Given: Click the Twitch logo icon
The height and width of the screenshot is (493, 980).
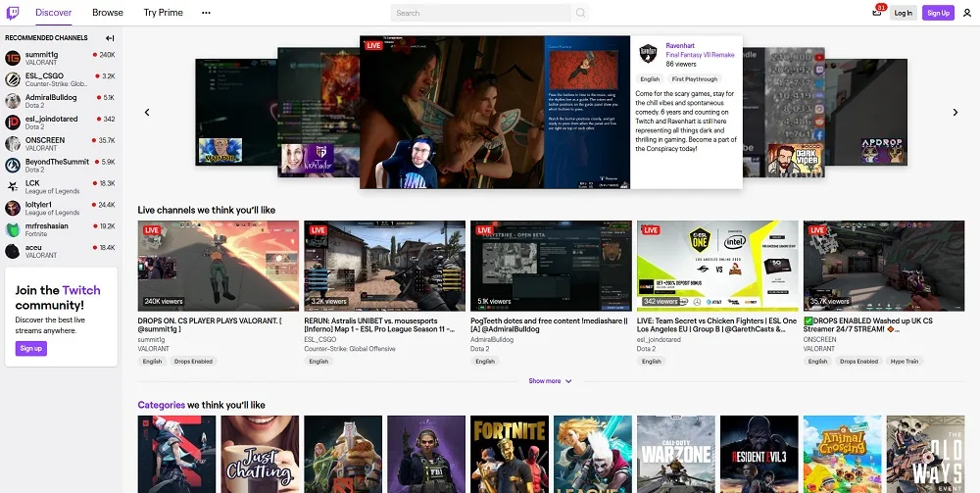Looking at the screenshot, I should [x=13, y=13].
